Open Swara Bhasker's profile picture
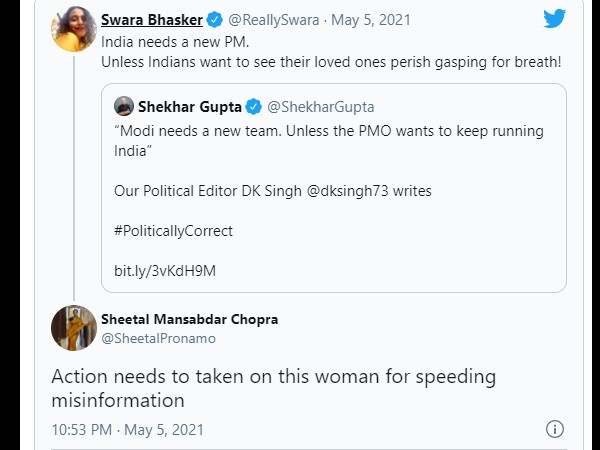 pyautogui.click(x=74, y=27)
